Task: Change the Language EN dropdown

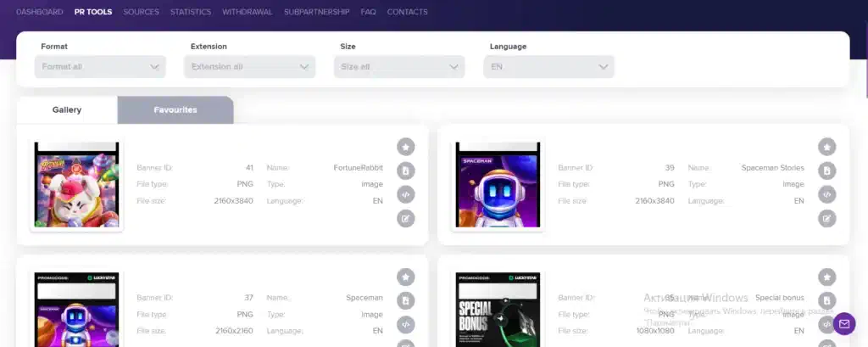Action: [x=548, y=66]
